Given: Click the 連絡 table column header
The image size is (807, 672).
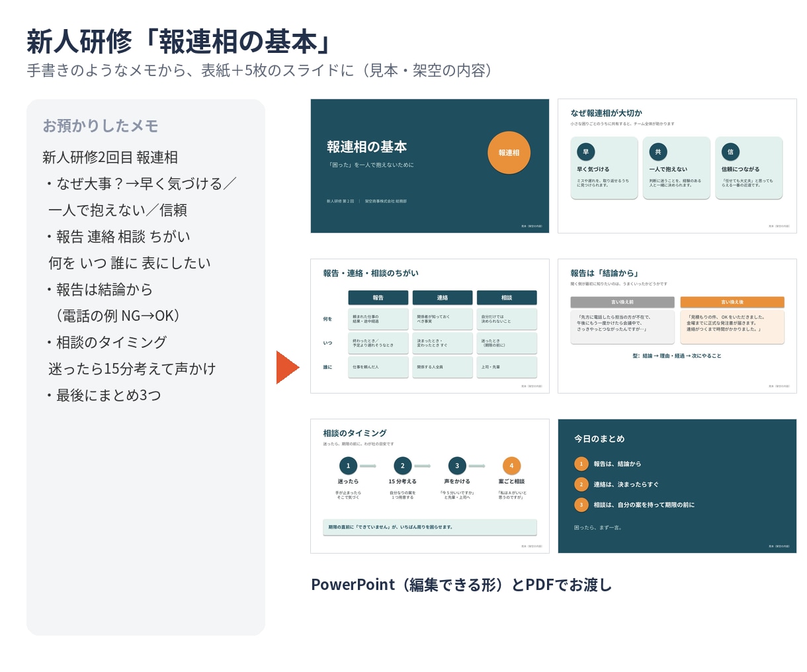Looking at the screenshot, I should (443, 298).
